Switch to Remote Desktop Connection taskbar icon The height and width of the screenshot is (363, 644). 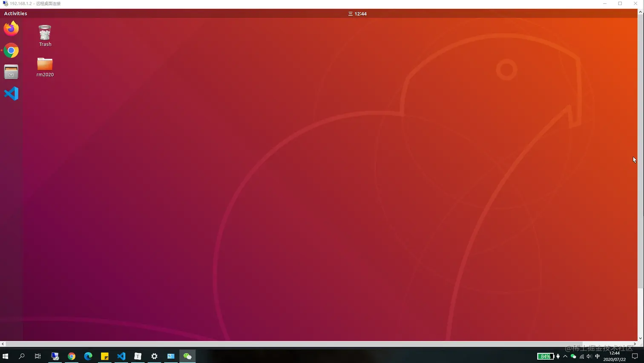[55, 356]
